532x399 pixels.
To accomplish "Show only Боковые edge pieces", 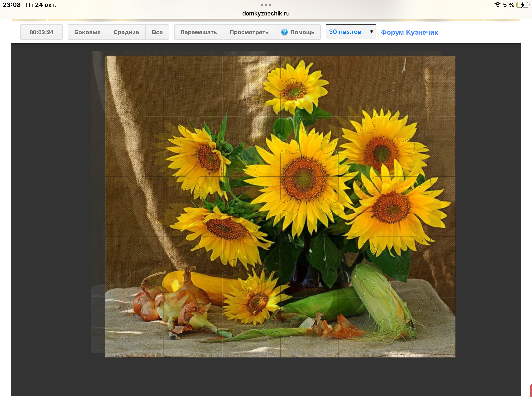I will (x=87, y=32).
